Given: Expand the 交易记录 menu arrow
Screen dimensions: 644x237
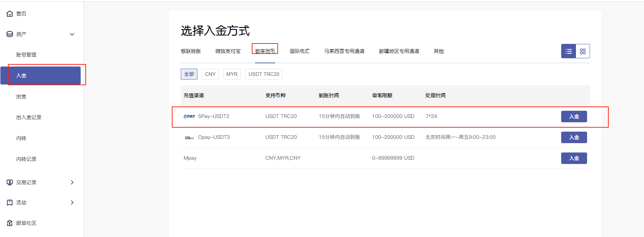Looking at the screenshot, I should [72, 182].
